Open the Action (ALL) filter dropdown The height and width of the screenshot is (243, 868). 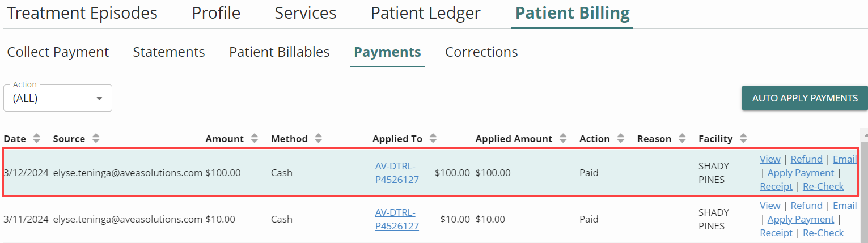pyautogui.click(x=58, y=98)
